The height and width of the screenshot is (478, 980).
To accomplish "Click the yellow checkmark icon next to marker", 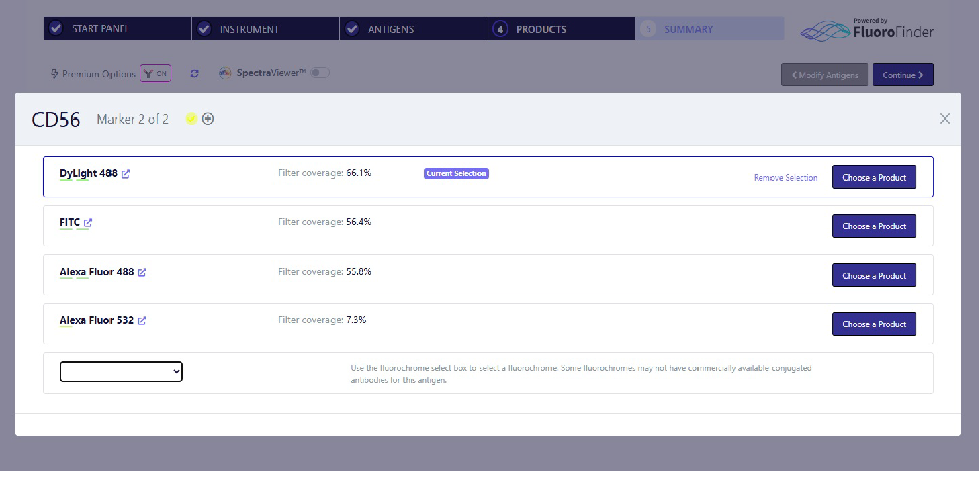I will click(191, 119).
